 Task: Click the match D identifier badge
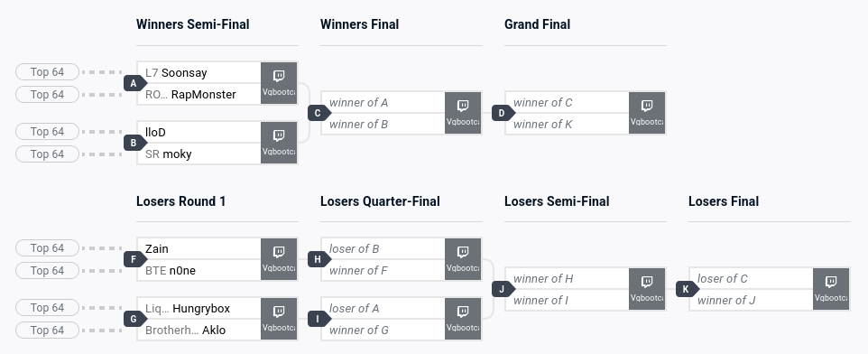click(x=503, y=114)
